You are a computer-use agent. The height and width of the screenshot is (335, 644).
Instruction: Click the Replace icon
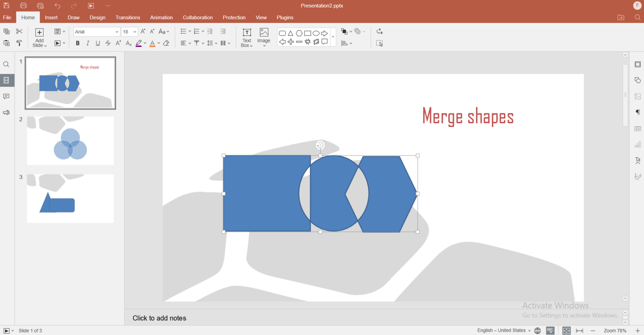tap(379, 31)
